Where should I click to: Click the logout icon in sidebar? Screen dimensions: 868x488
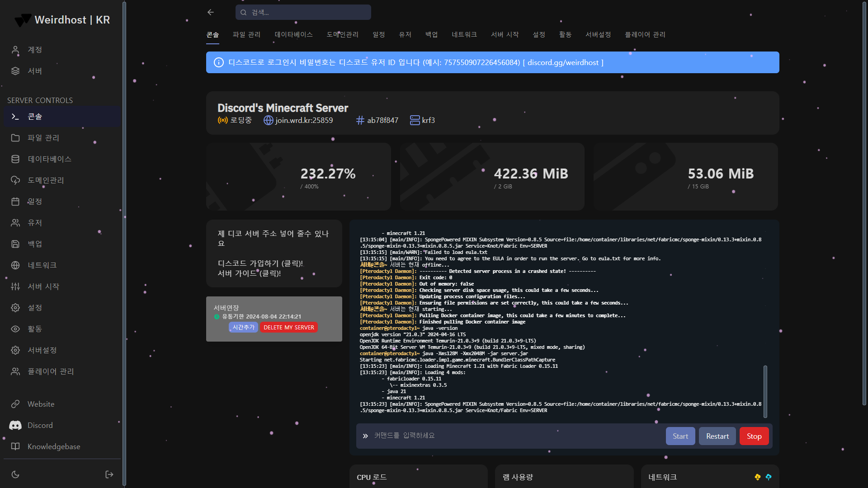(x=109, y=474)
